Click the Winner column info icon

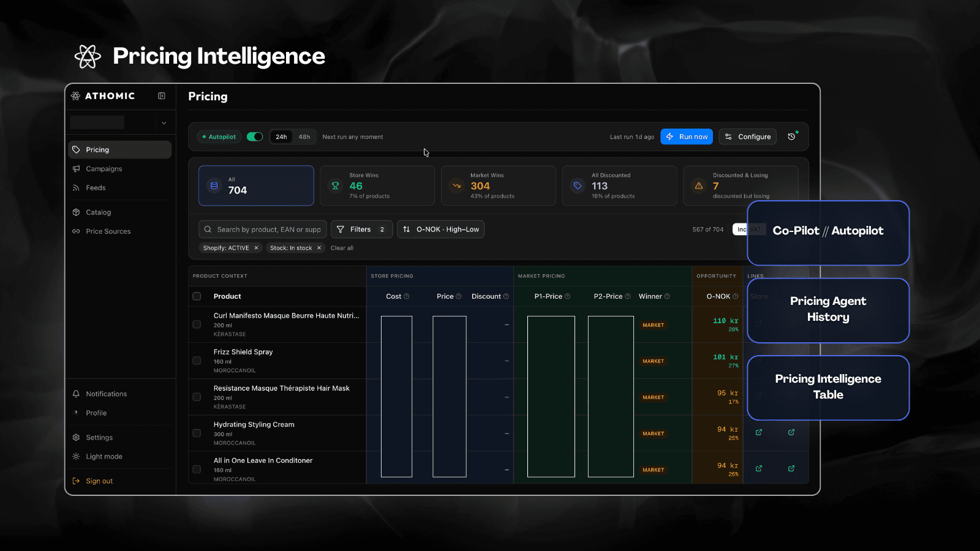[x=667, y=296]
